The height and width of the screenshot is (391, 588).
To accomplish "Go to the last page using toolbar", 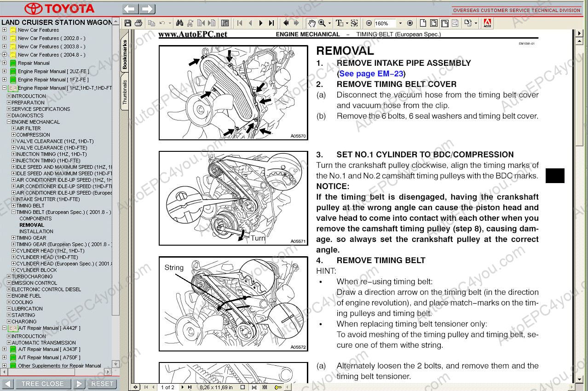I will point(271,23).
